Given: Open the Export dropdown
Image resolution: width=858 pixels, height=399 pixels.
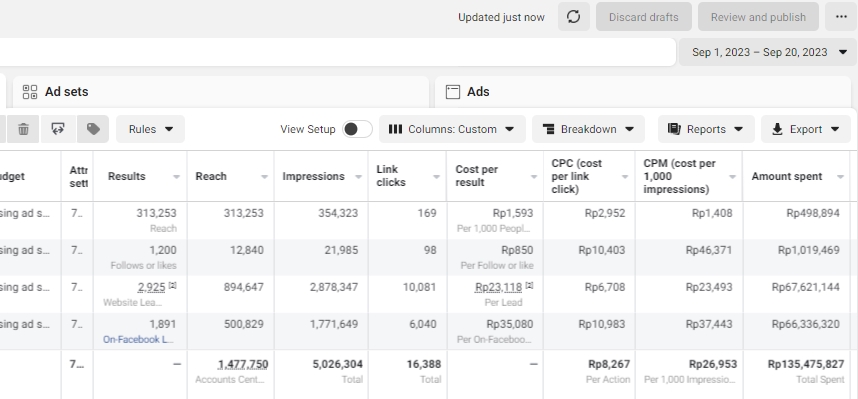Looking at the screenshot, I should [x=805, y=129].
